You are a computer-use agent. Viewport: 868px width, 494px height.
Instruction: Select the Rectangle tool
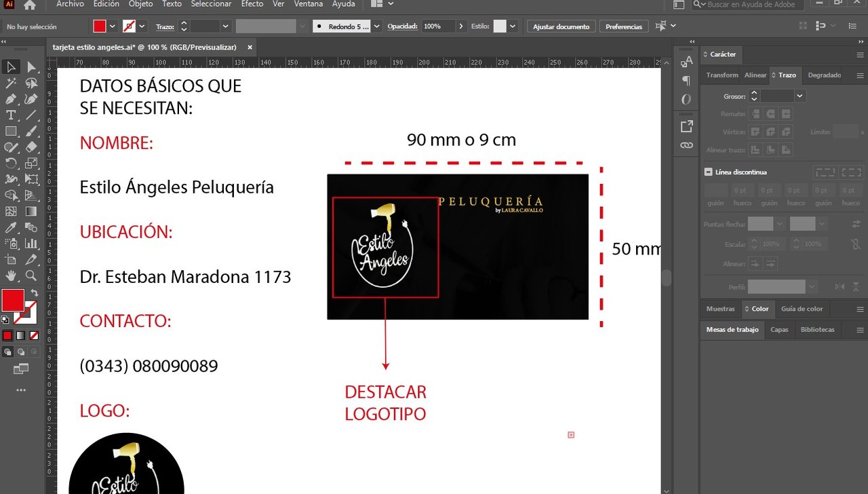(x=11, y=131)
